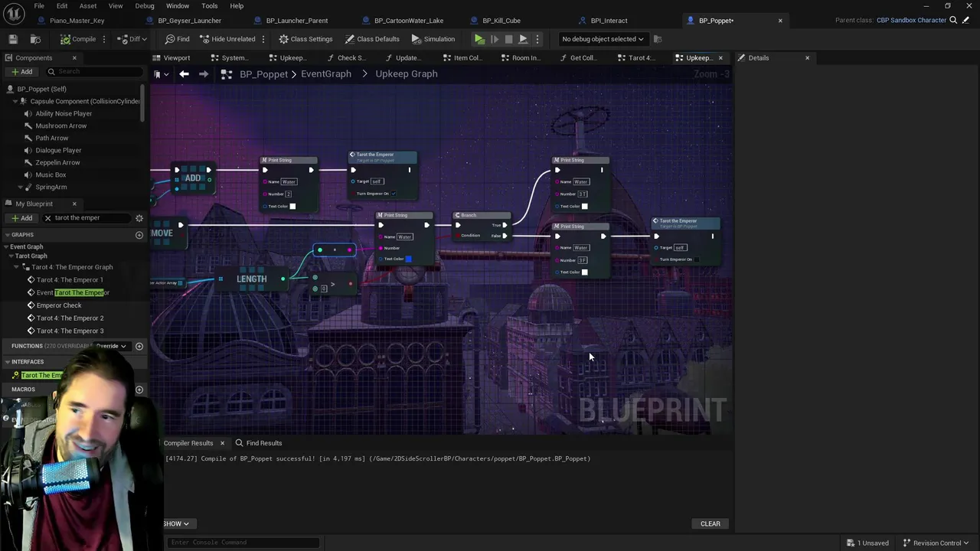Close the BP_Poppet asset tab
980x551 pixels.
(x=780, y=21)
